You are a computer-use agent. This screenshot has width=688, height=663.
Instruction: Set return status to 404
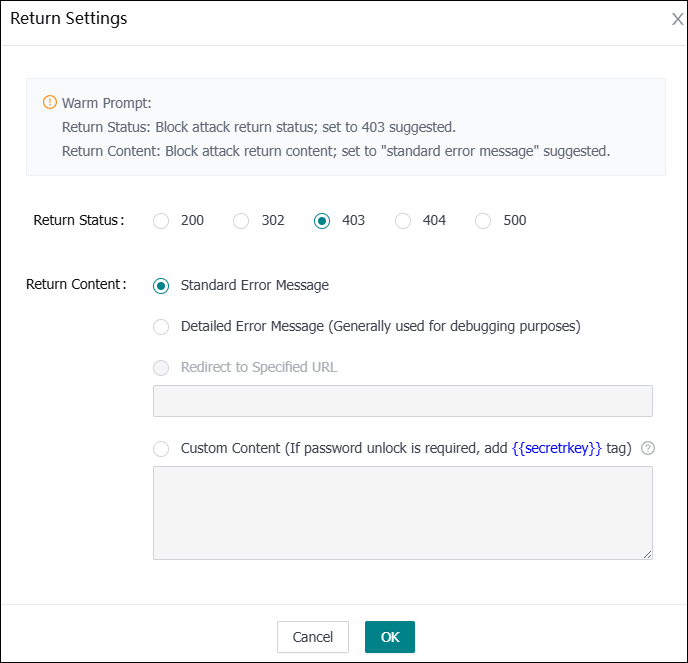403,221
